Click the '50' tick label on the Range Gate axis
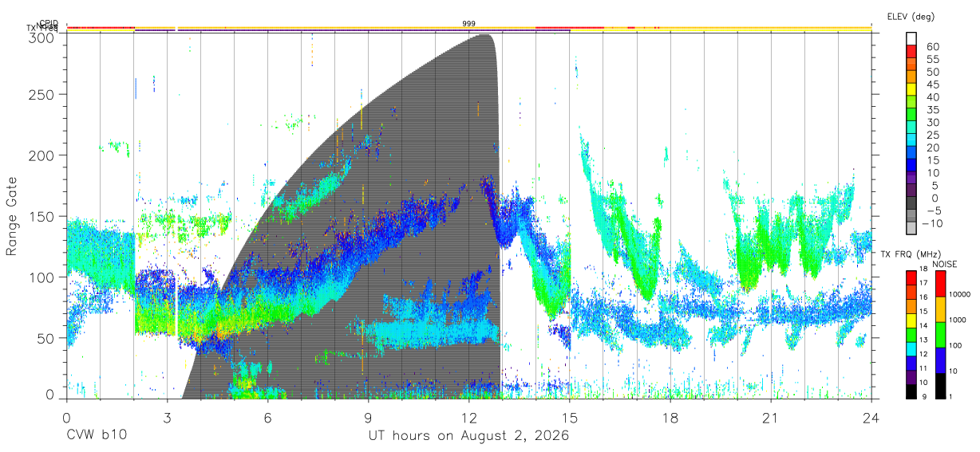This screenshot has height=452, width=980. (45, 338)
